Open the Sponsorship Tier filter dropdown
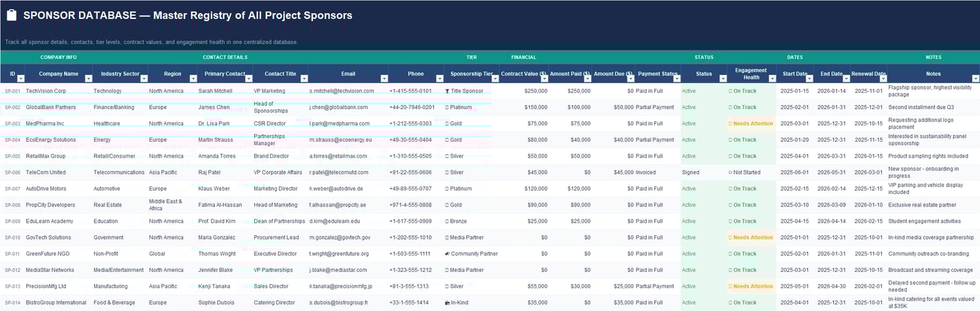Viewport: 980px width, 311px height. [x=495, y=78]
